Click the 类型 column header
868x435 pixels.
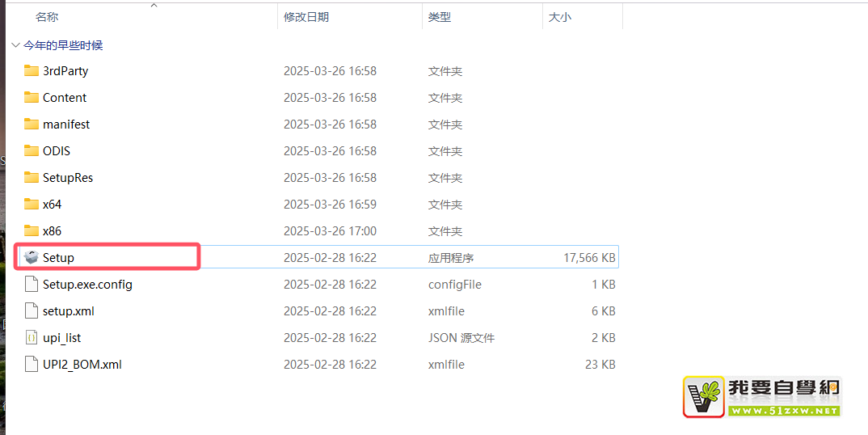pyautogui.click(x=439, y=17)
